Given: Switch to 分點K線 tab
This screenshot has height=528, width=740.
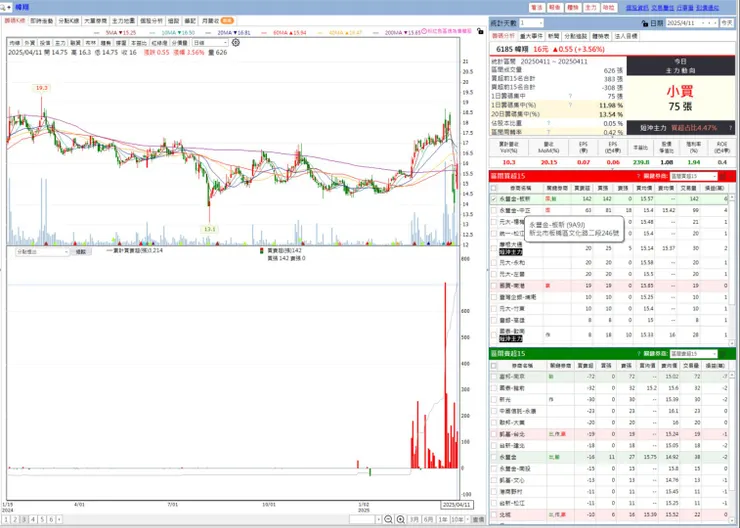Looking at the screenshot, I should pos(69,21).
